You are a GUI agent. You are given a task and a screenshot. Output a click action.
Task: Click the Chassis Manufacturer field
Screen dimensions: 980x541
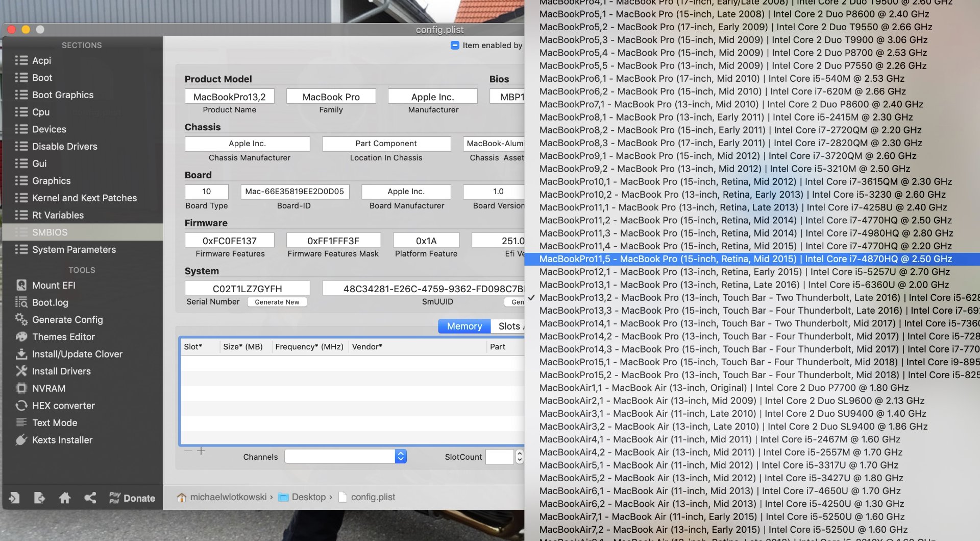click(x=248, y=144)
